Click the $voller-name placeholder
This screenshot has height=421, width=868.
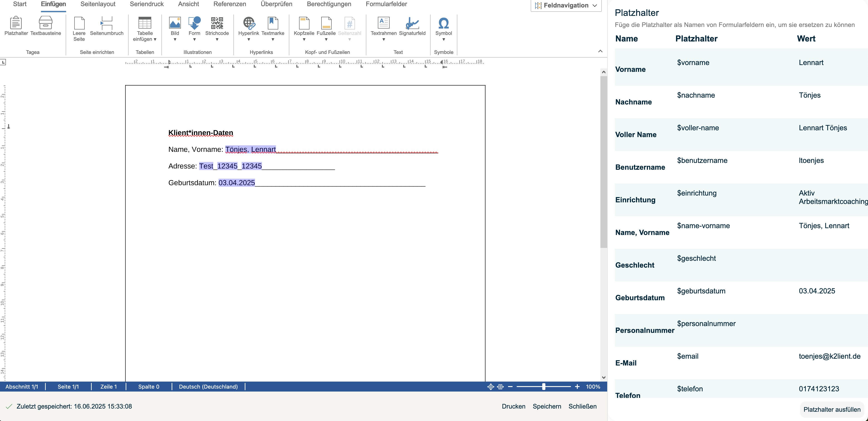coord(698,128)
